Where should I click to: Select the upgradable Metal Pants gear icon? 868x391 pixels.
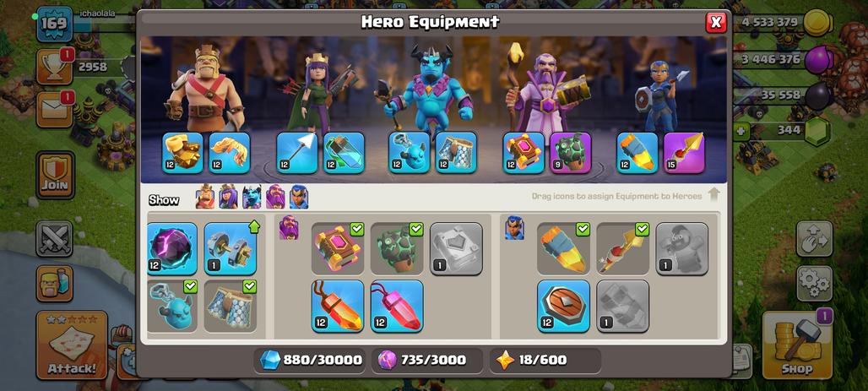click(231, 248)
